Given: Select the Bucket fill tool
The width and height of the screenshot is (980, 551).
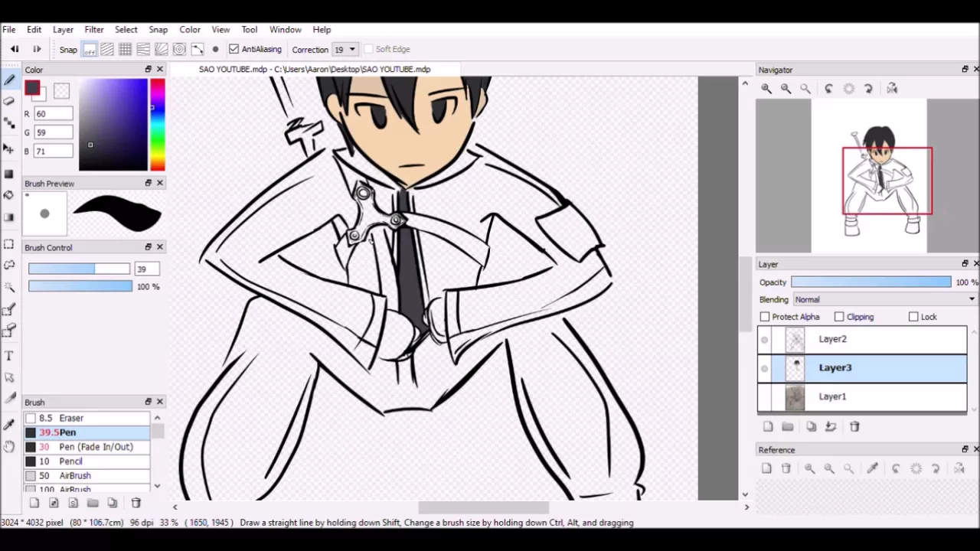Looking at the screenshot, I should tap(9, 195).
